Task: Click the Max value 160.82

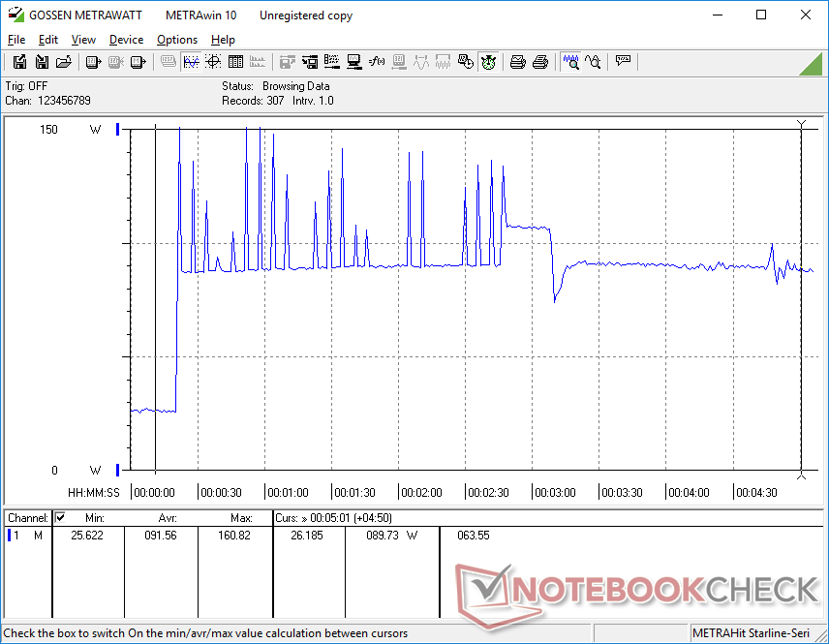Action: click(234, 536)
